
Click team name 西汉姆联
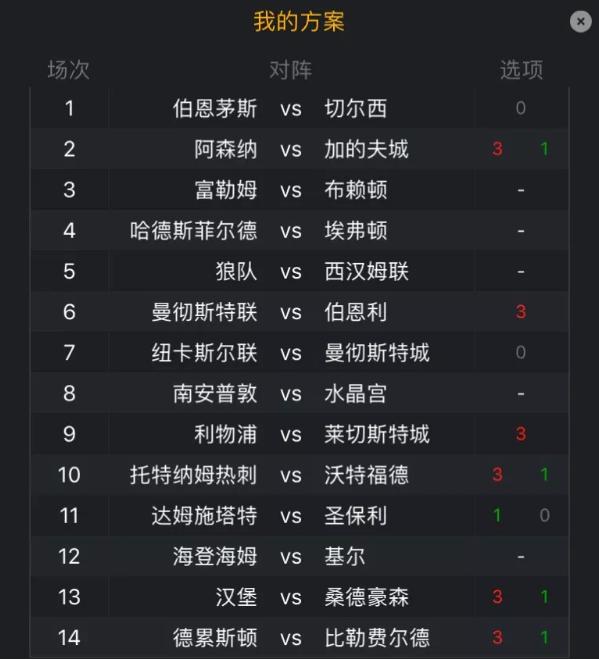pos(366,271)
